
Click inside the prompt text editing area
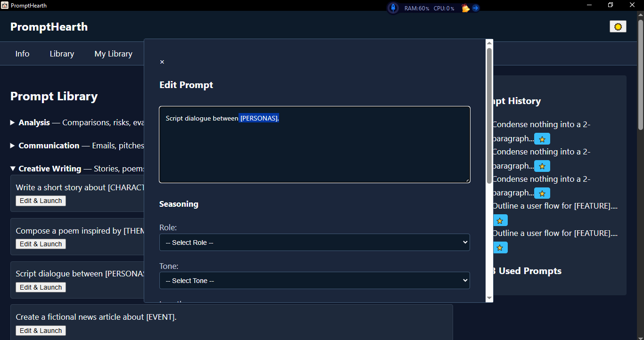[314, 145]
